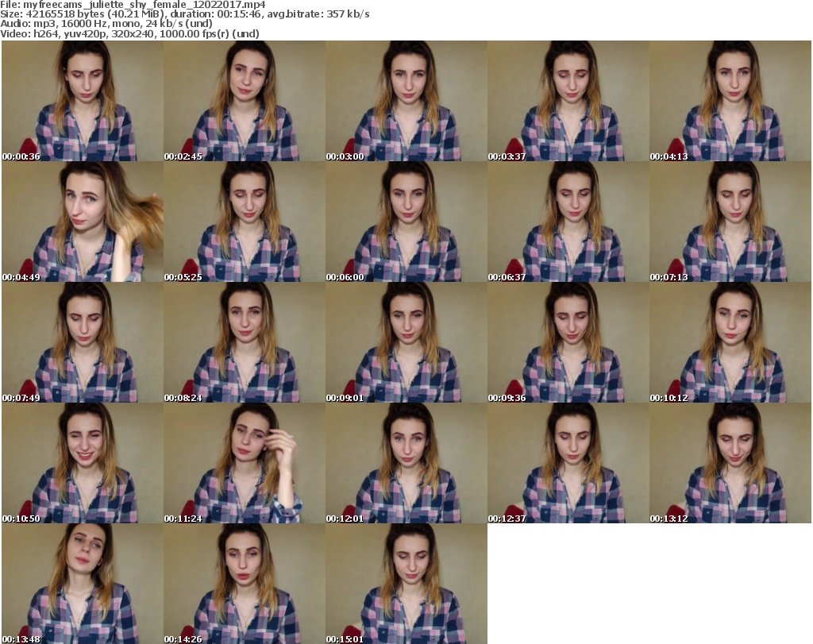Open the smiling frame at 00:10:50
813x644 pixels.
[83, 463]
